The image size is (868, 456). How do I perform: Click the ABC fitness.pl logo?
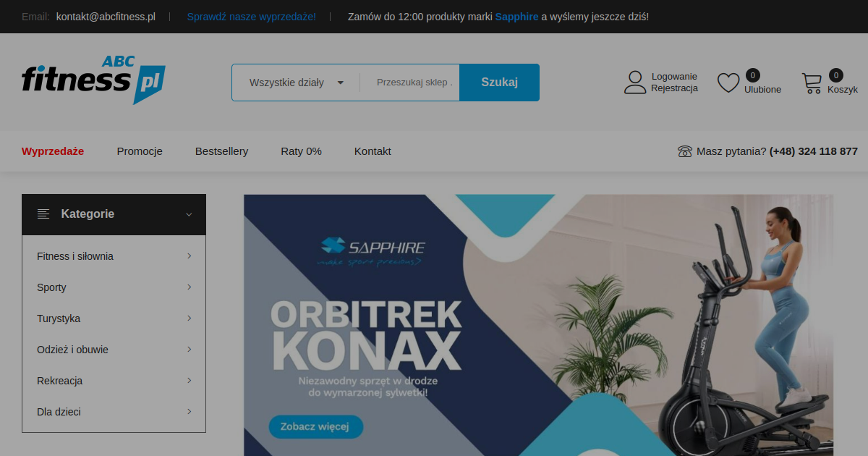point(93,80)
